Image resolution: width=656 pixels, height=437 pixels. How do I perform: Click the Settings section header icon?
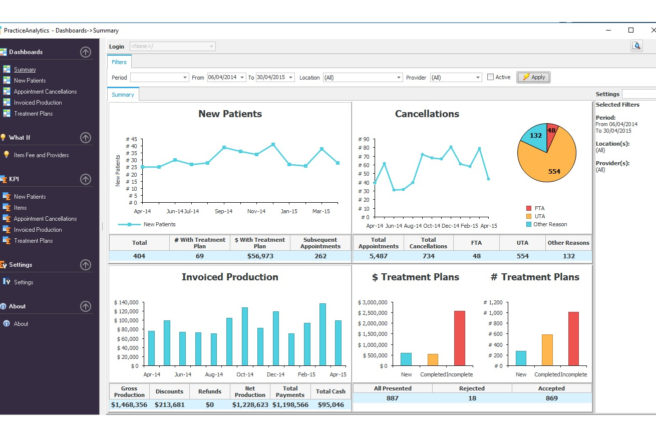pos(3,265)
